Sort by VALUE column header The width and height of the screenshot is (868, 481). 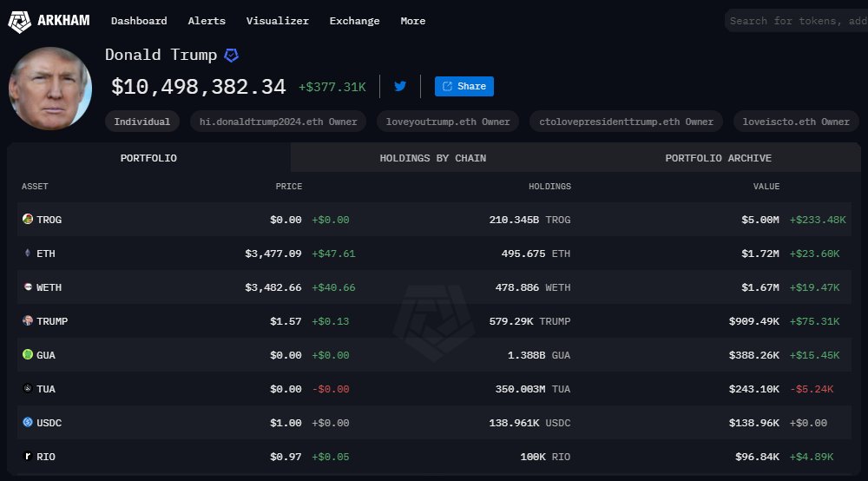point(766,187)
